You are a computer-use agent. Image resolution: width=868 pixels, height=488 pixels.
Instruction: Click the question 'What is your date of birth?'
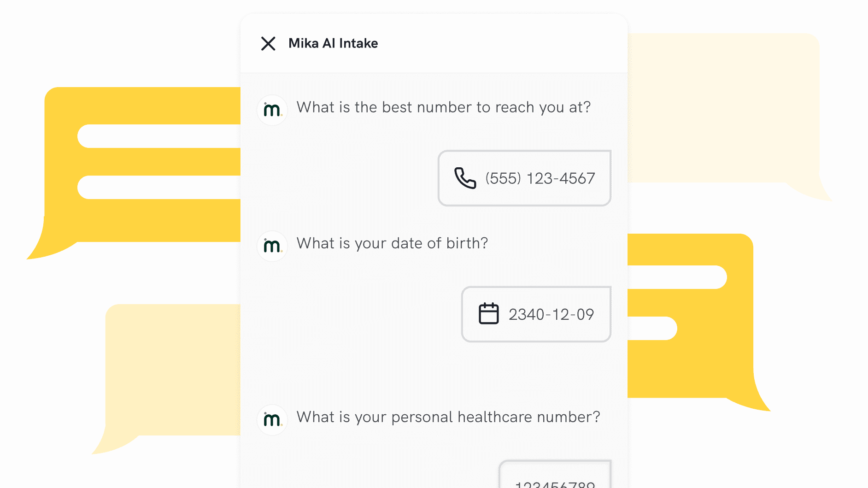click(x=392, y=243)
